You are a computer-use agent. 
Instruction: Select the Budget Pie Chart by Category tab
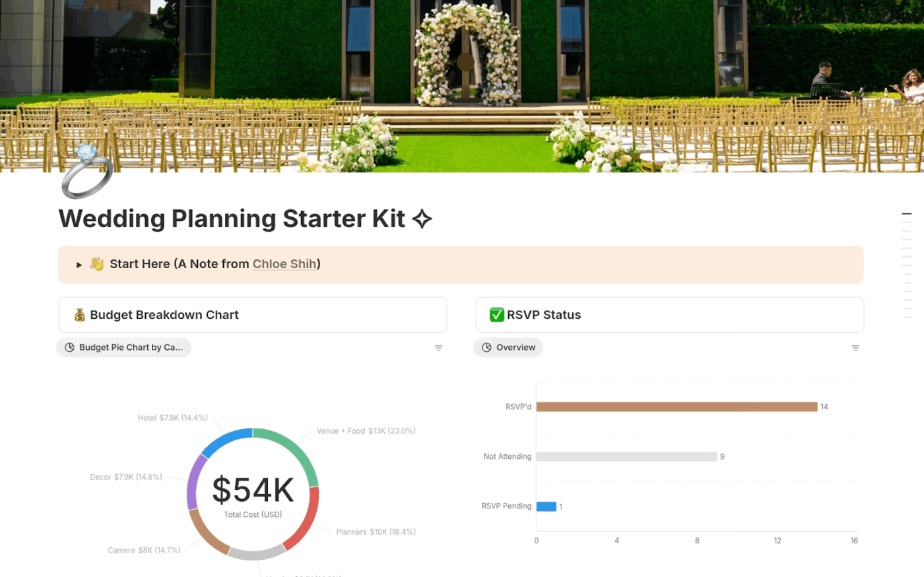point(130,347)
